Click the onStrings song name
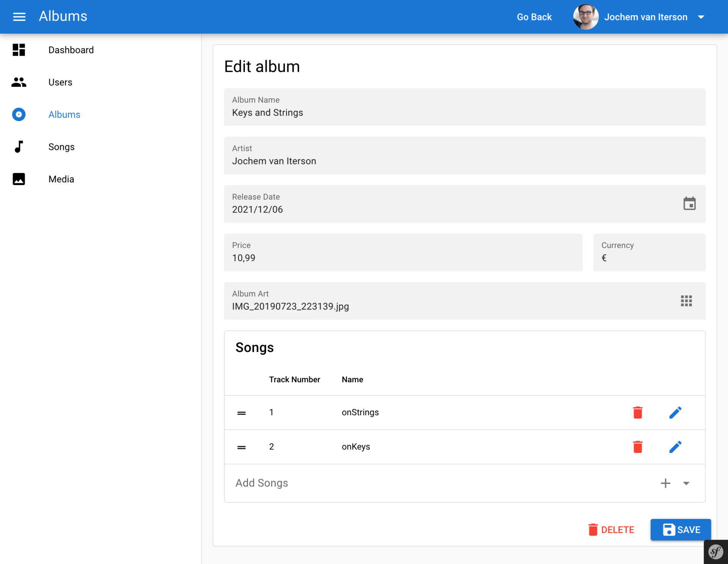The image size is (728, 564). (360, 412)
